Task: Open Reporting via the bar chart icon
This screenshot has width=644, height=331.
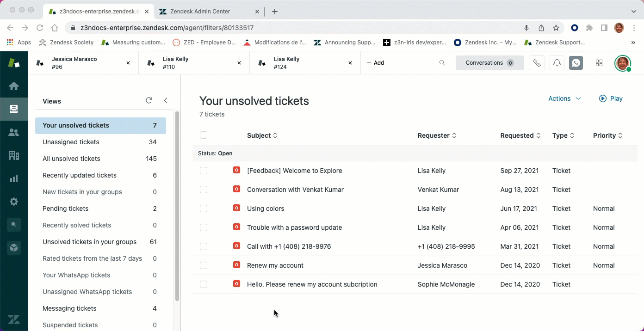Action: pyautogui.click(x=14, y=178)
